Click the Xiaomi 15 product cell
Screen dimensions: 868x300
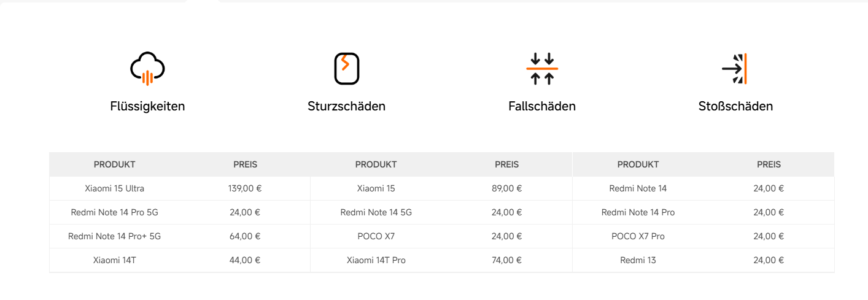tap(376, 188)
